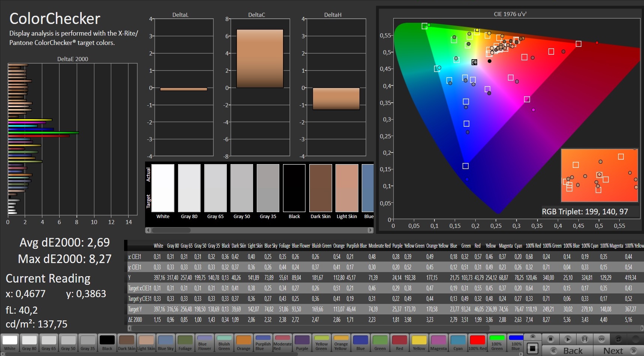Select the Foliage patch in bottom strip
This screenshot has height=356, width=644.
(x=185, y=343)
